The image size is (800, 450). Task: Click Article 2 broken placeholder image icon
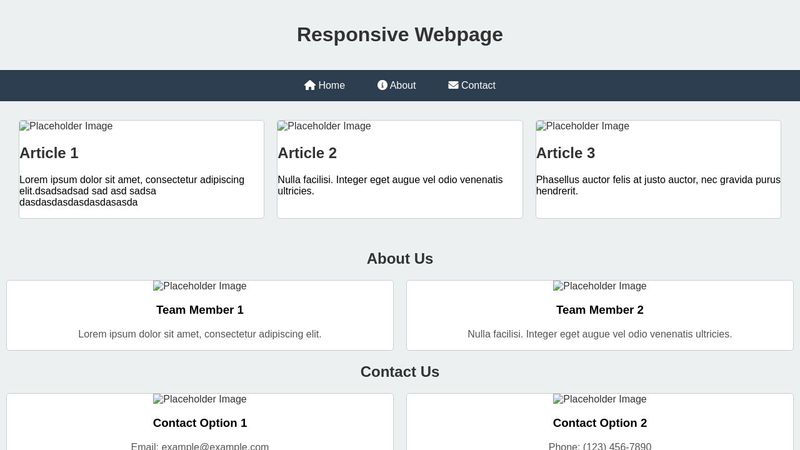282,126
